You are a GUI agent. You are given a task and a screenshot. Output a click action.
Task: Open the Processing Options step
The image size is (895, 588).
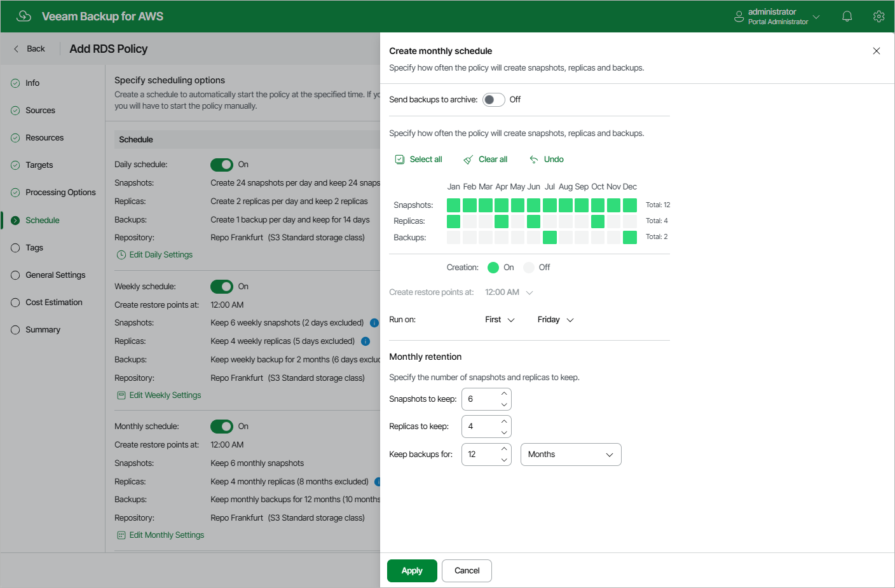[60, 193]
